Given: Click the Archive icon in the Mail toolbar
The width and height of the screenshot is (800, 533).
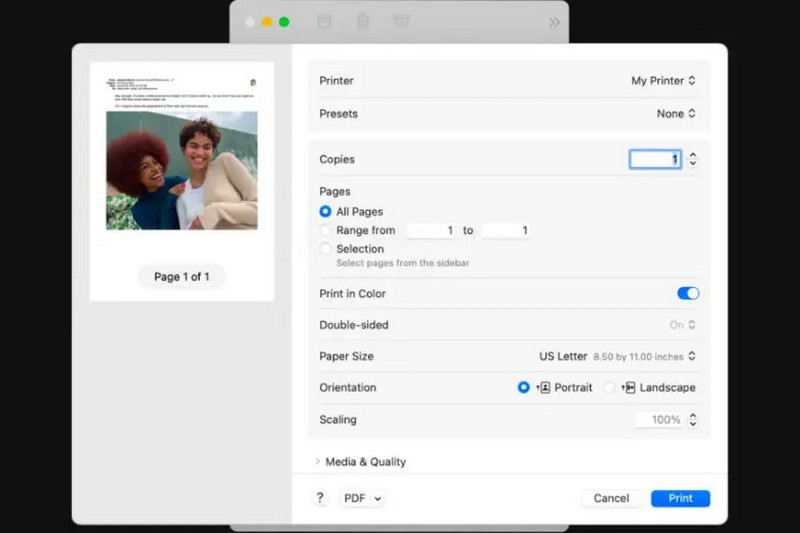Looking at the screenshot, I should (x=324, y=21).
